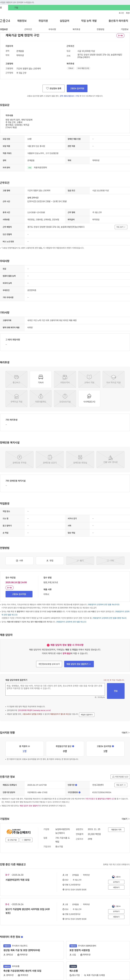The image size is (130, 980).
Task: Click the top 고용24 입사지원 button
Action: click(77, 88)
